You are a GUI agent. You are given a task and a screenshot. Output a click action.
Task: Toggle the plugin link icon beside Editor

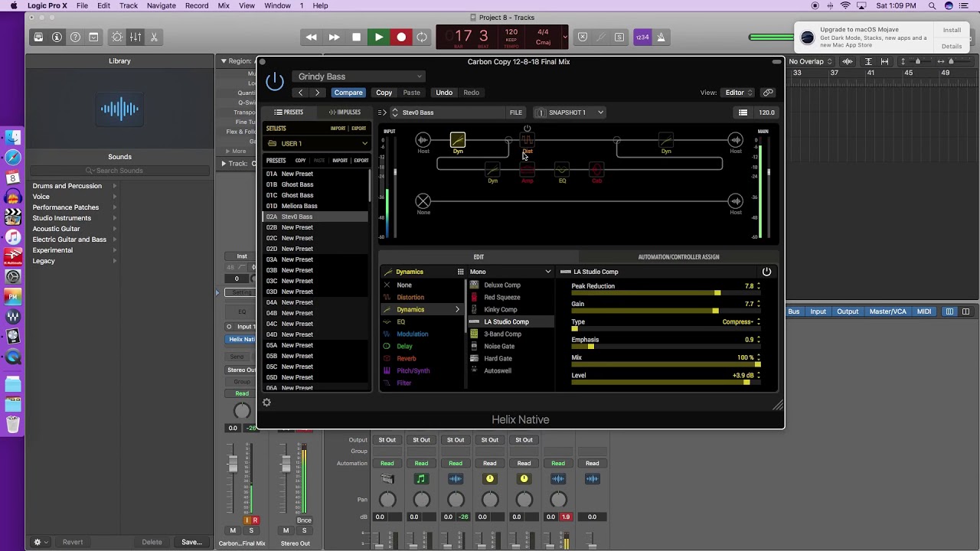tap(768, 93)
